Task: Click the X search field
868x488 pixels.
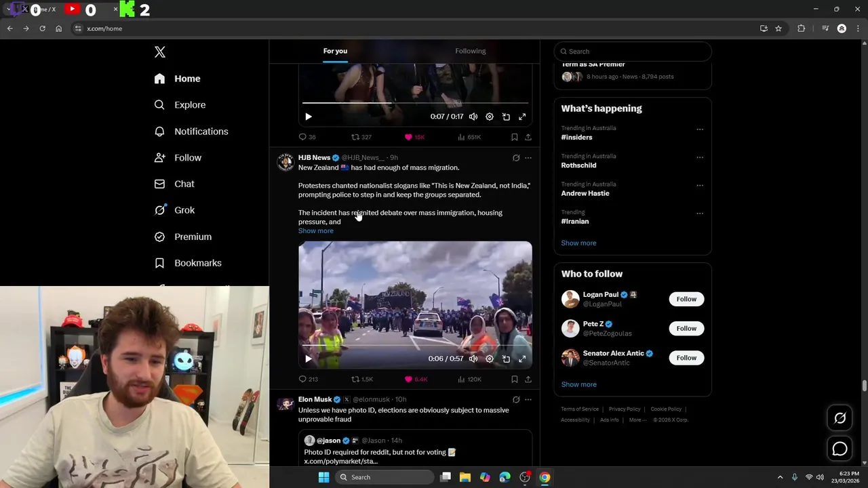Action: (633, 52)
